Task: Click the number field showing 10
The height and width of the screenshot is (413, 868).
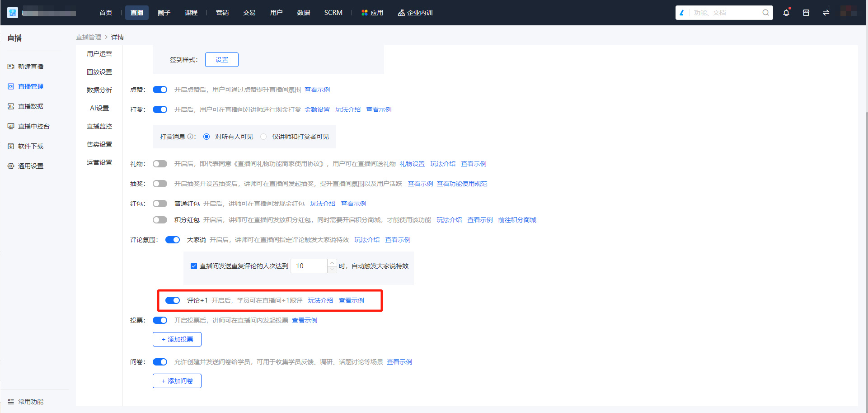Action: click(x=309, y=266)
